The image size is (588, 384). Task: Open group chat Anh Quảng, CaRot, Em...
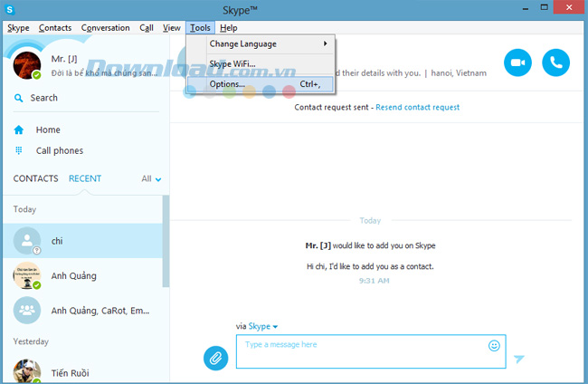click(x=83, y=311)
